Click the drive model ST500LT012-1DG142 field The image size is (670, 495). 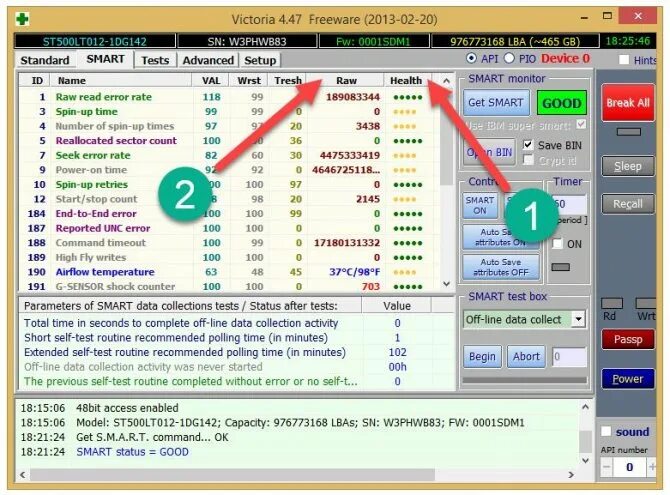pos(94,41)
